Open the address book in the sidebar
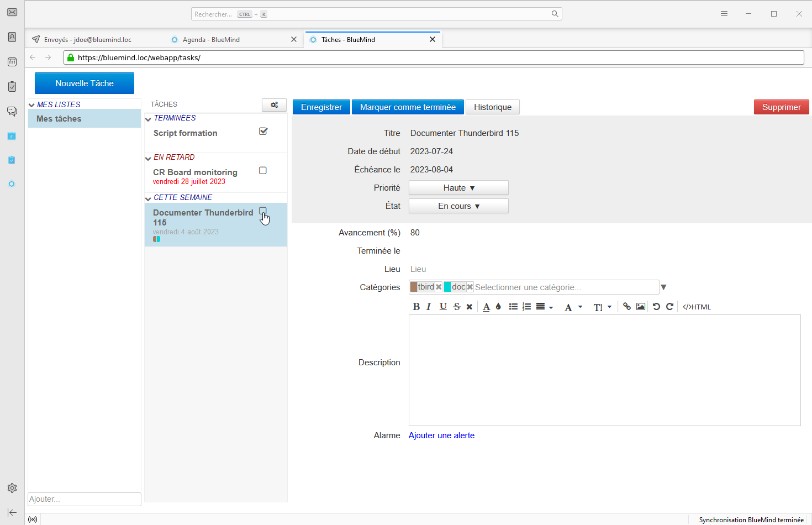The image size is (812, 525). (12, 37)
